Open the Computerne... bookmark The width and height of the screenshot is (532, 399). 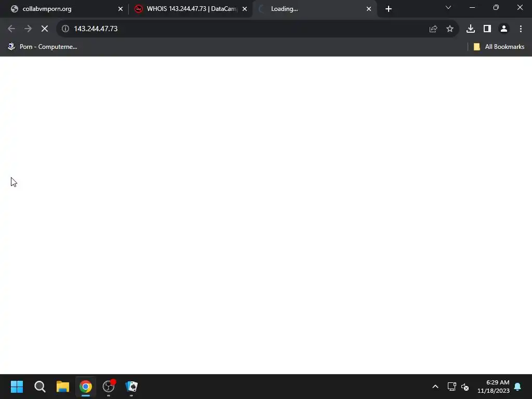pos(43,47)
